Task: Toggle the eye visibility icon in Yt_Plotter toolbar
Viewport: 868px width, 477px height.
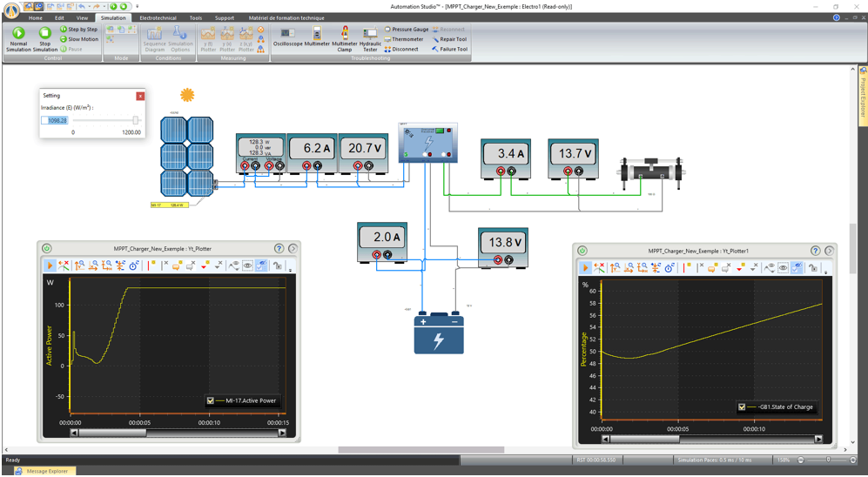Action: point(248,266)
